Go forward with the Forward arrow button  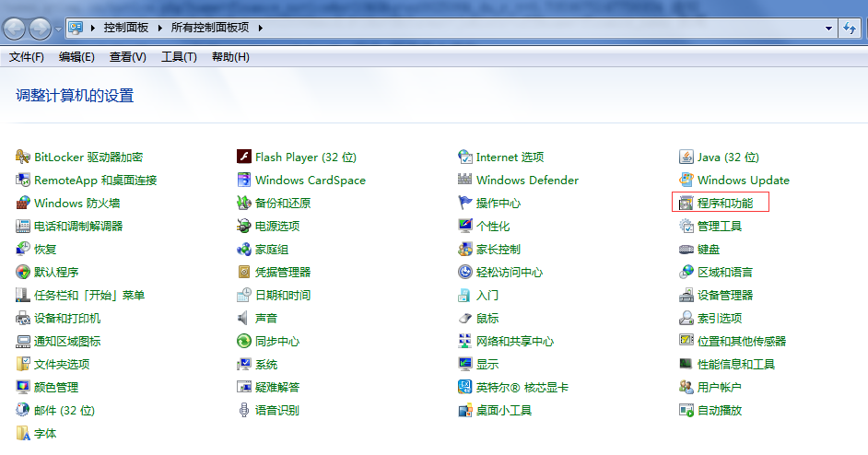40,29
